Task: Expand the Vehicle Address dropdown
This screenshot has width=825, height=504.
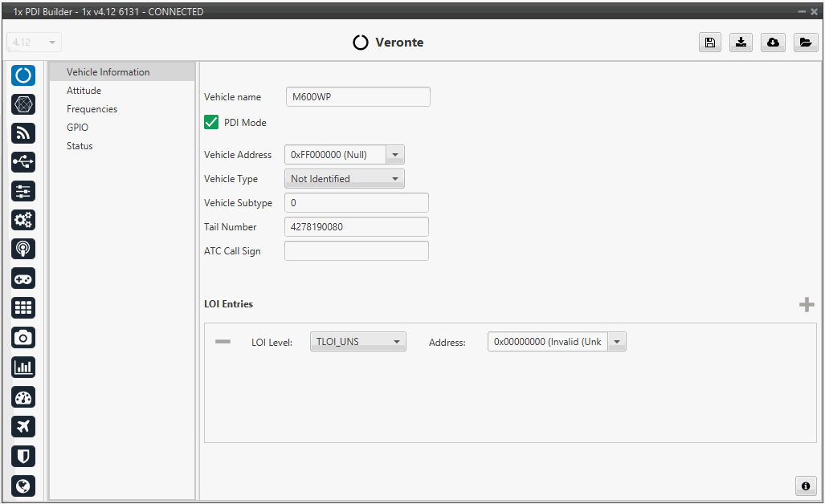Action: pos(395,155)
